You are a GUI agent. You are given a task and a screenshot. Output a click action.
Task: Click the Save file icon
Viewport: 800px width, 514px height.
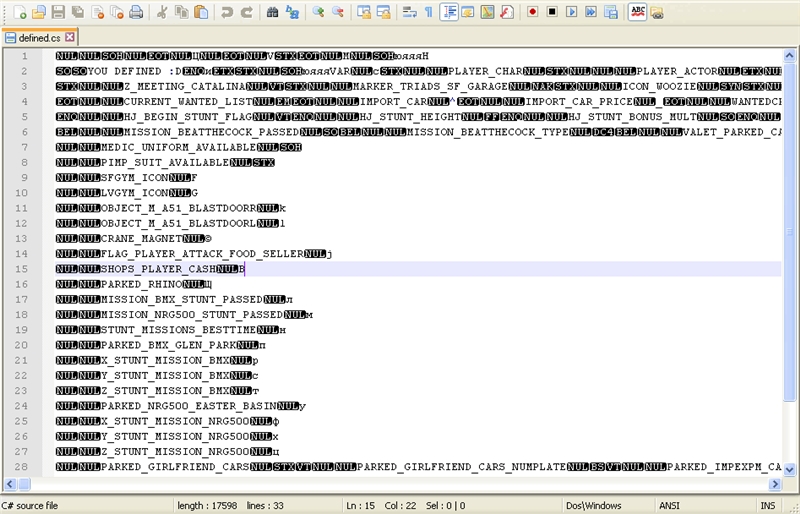point(58,12)
